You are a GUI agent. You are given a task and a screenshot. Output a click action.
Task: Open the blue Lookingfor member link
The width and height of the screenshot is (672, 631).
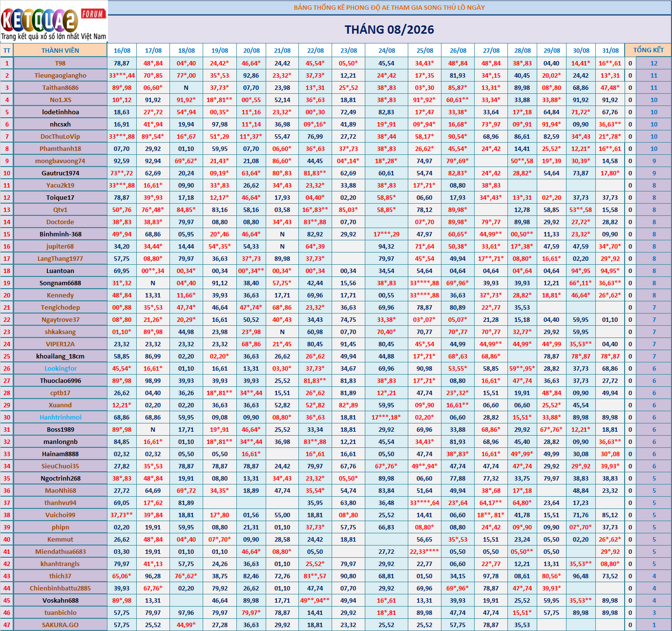point(60,368)
